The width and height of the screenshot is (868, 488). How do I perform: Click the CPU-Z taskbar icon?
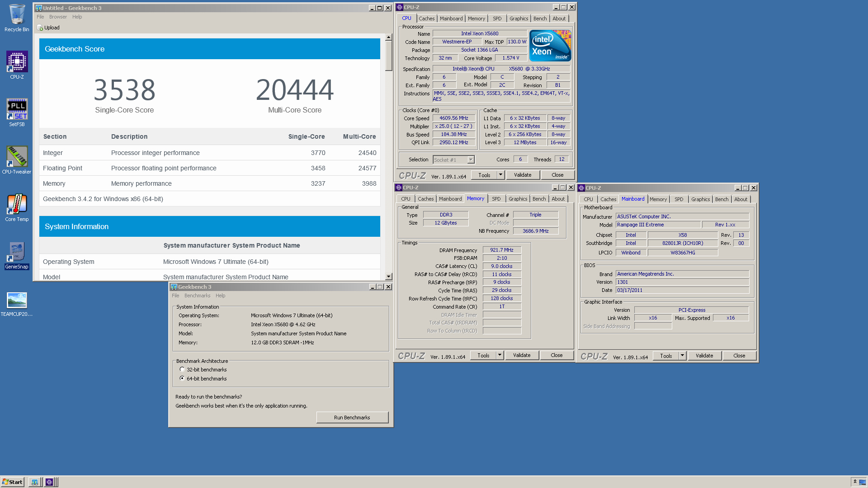[x=49, y=482]
